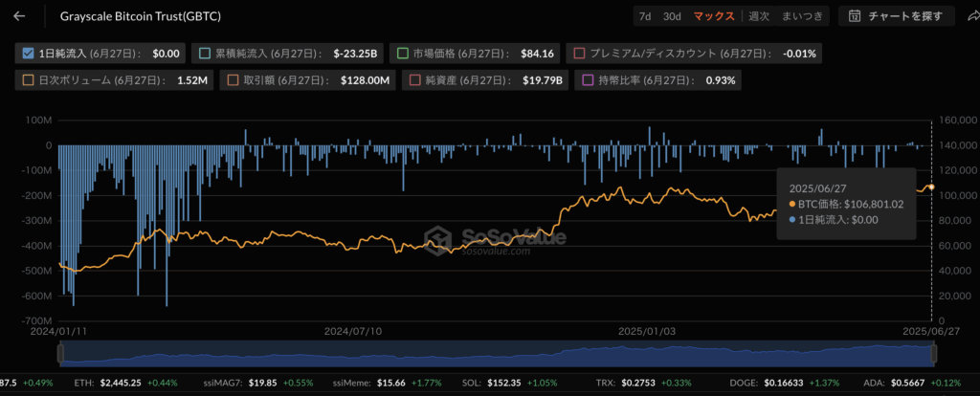Open the calendar icon in chart search
The width and height of the screenshot is (980, 396).
coord(855,16)
